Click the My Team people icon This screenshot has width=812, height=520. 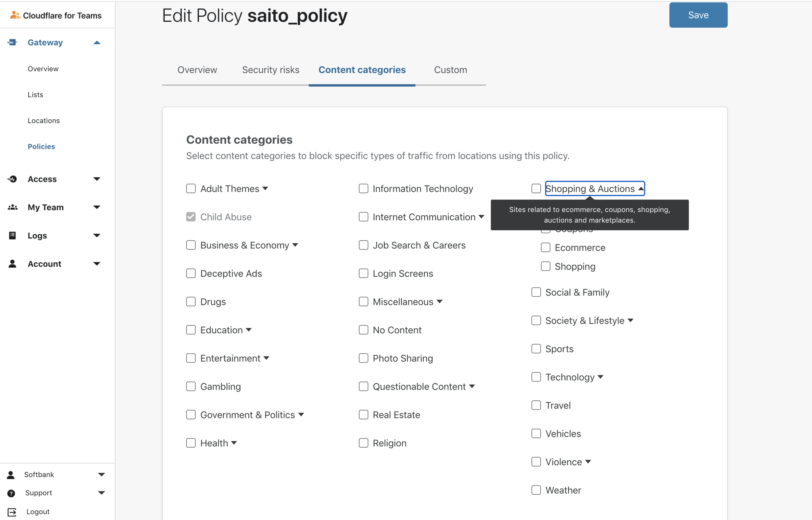point(13,207)
